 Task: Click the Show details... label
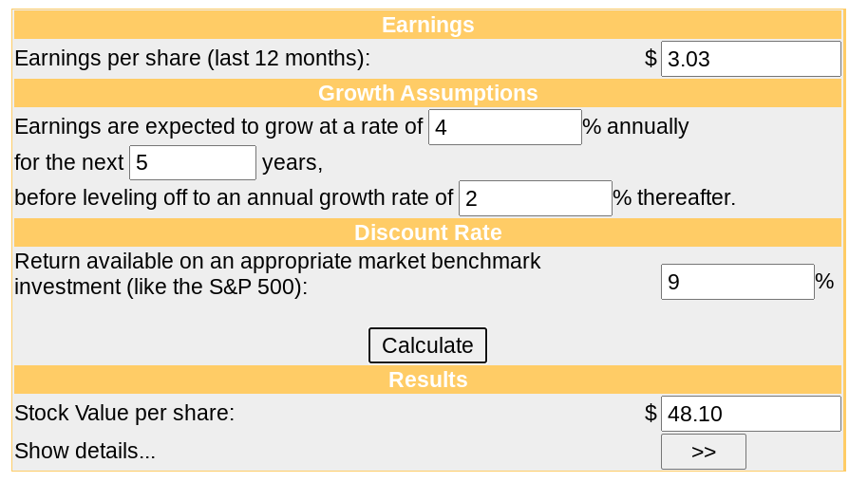click(85, 451)
